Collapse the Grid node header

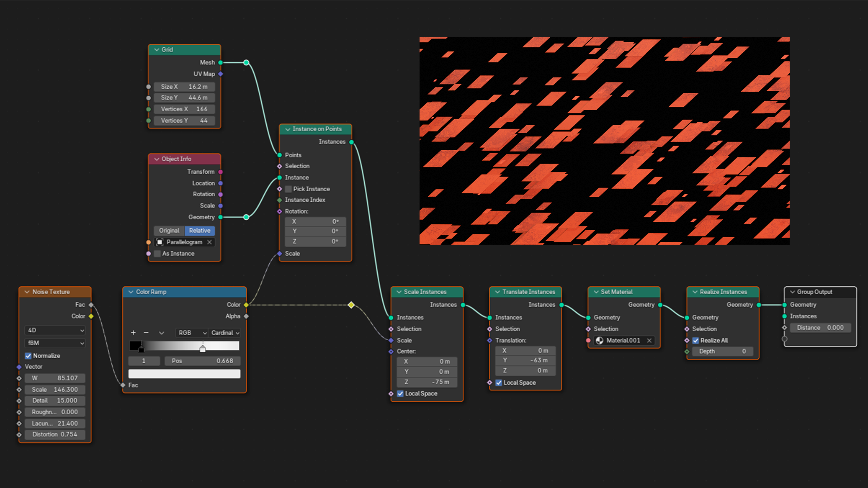[157, 49]
